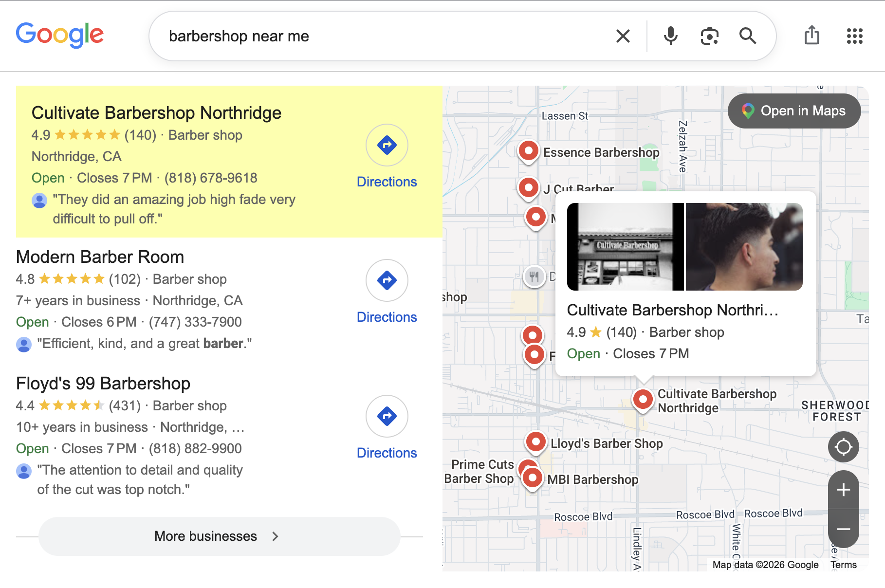Click Prime Cuts Barber Shop map label
This screenshot has height=588, width=885.
click(479, 472)
